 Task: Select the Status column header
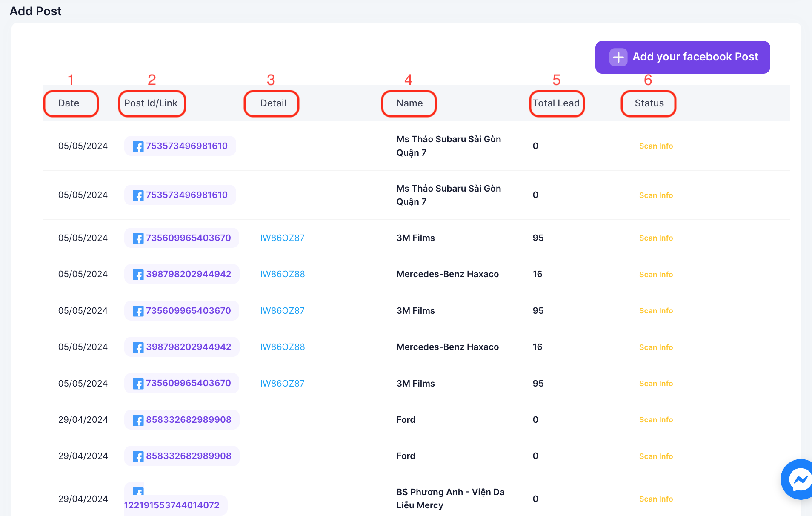[x=649, y=103]
